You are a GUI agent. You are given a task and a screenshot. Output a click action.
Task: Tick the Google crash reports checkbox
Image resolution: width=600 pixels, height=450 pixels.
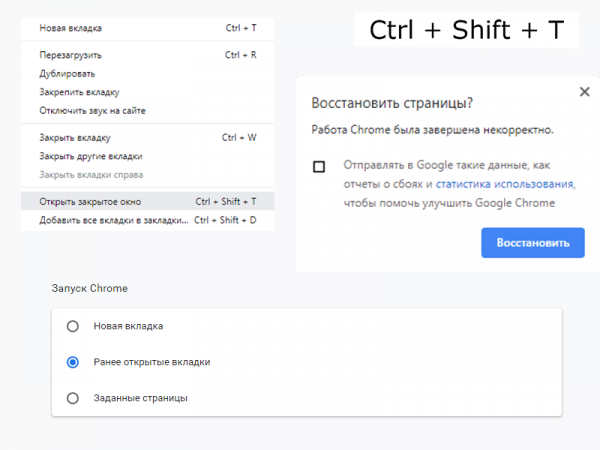[319, 167]
